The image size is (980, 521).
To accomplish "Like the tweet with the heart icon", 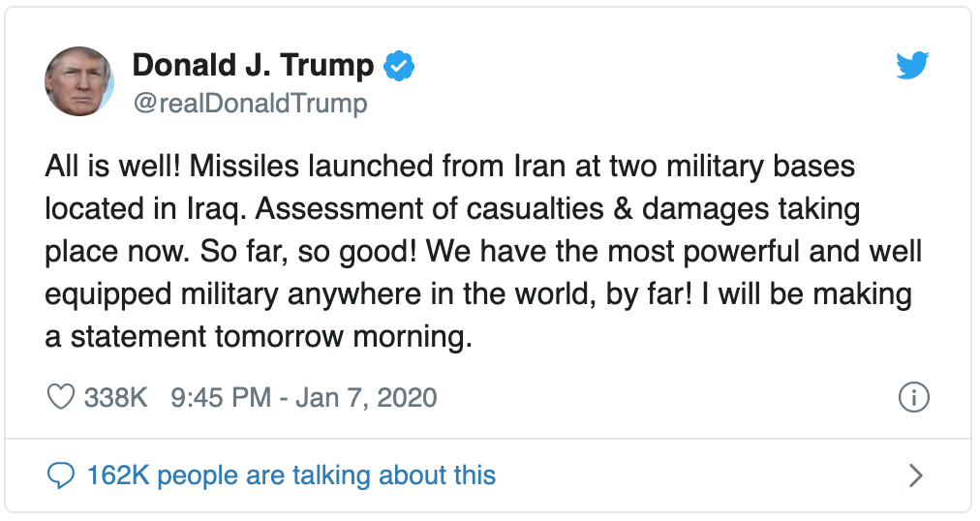I will tap(61, 397).
